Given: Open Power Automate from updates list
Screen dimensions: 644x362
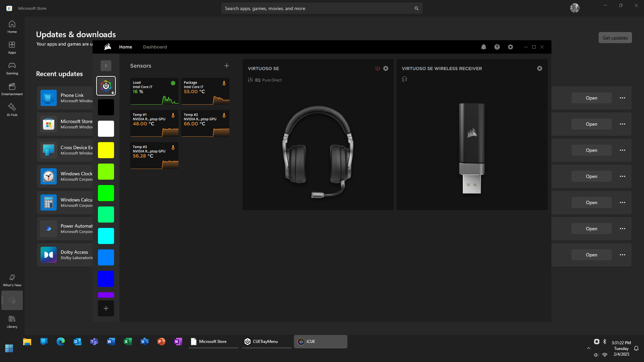Looking at the screenshot, I should (x=591, y=229).
